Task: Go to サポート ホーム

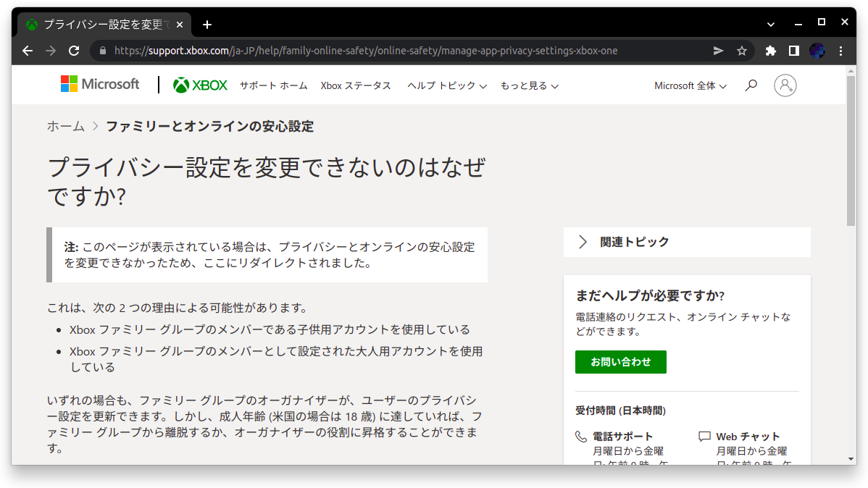Action: coord(273,85)
